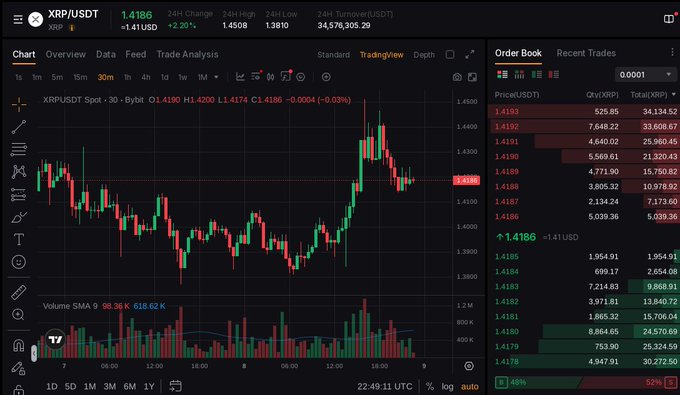Viewport: 680px width, 395px height.
Task: Select the 5m timeframe
Action: (x=57, y=77)
